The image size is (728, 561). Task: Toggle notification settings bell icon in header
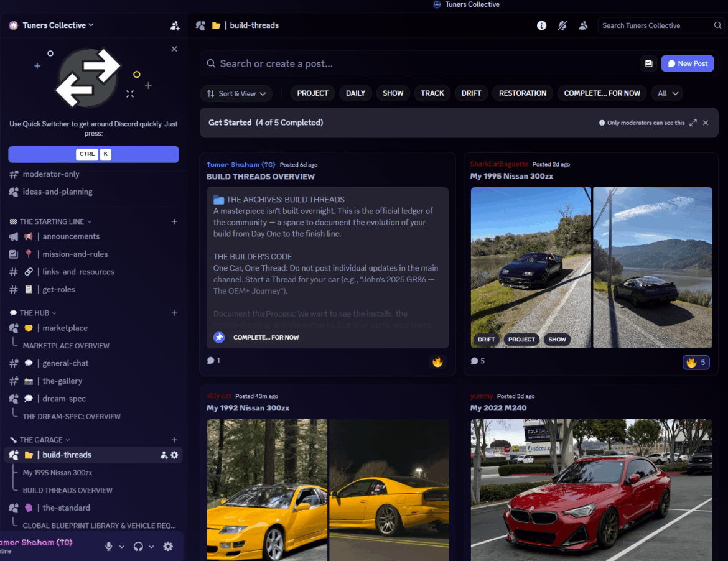562,25
